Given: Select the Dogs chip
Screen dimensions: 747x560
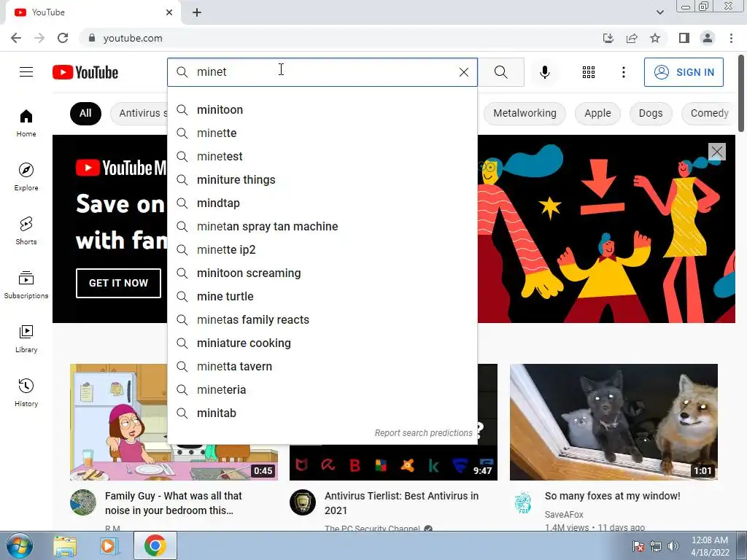Looking at the screenshot, I should [650, 113].
